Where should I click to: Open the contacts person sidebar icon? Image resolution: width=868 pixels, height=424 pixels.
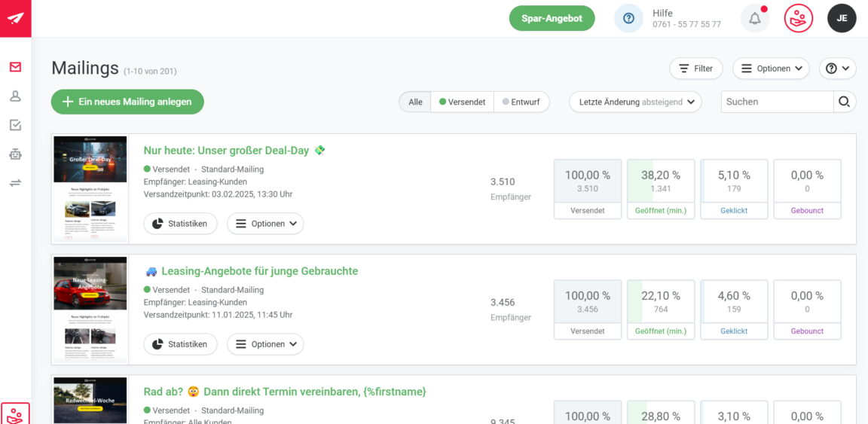click(x=15, y=96)
